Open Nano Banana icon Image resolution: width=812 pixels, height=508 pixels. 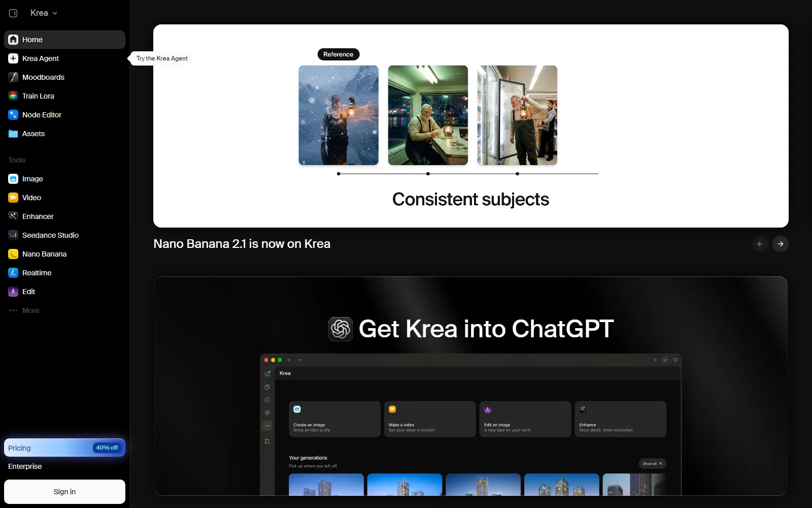coord(13,254)
